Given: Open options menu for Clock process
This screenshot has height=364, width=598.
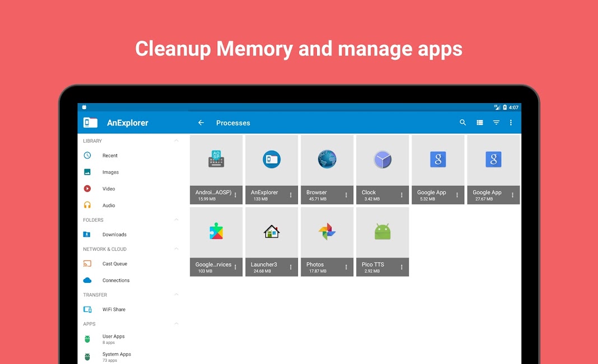Looking at the screenshot, I should [401, 195].
